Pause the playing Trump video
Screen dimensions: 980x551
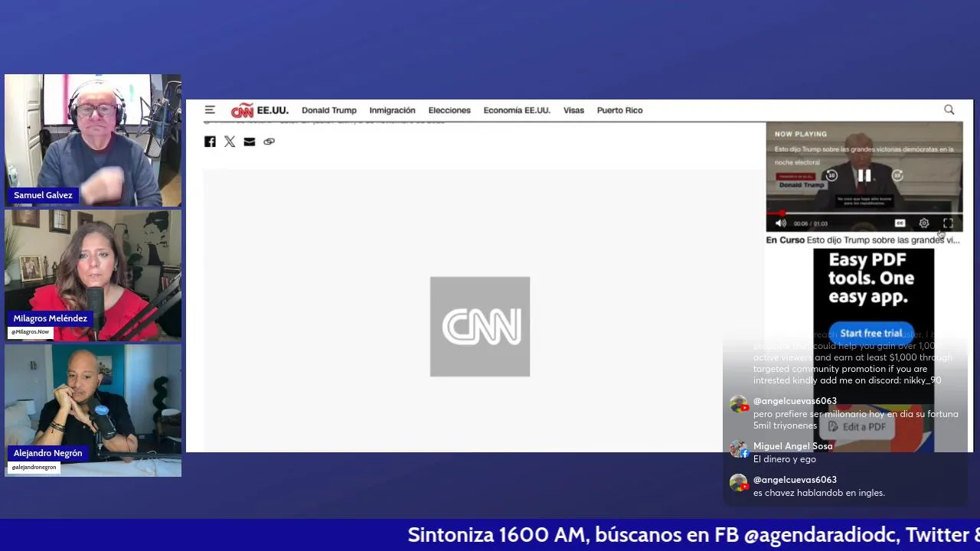[x=864, y=176]
